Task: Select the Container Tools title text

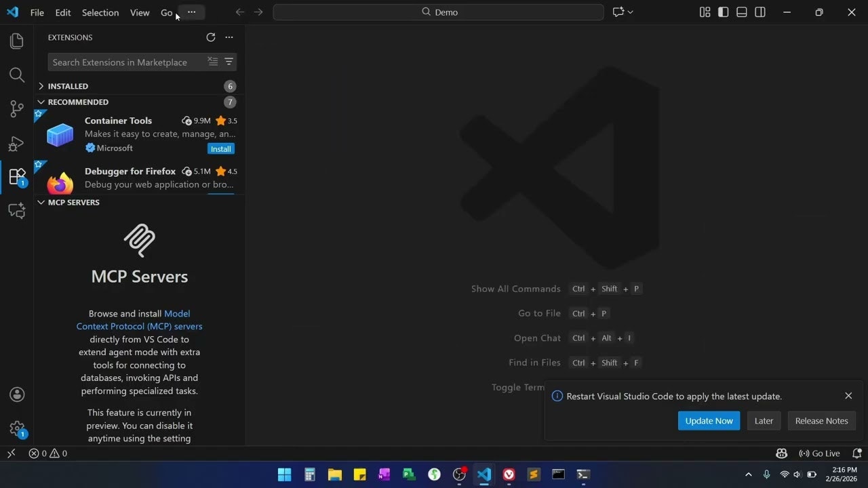Action: (118, 121)
